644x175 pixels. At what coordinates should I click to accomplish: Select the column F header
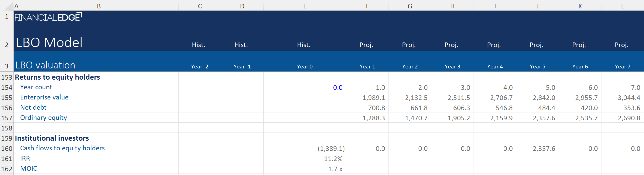coord(367,6)
